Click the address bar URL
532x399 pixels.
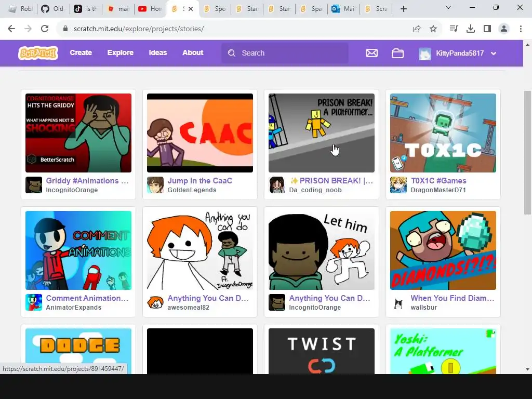tap(139, 29)
